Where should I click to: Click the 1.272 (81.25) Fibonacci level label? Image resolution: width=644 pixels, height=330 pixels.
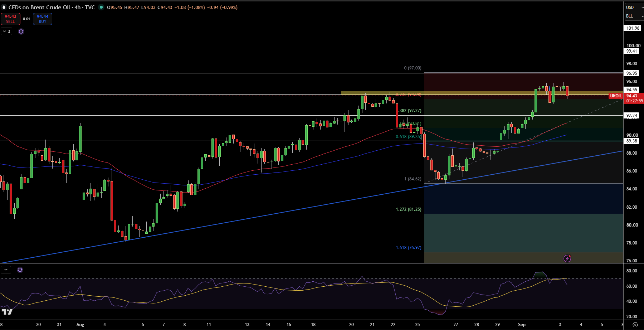409,209
